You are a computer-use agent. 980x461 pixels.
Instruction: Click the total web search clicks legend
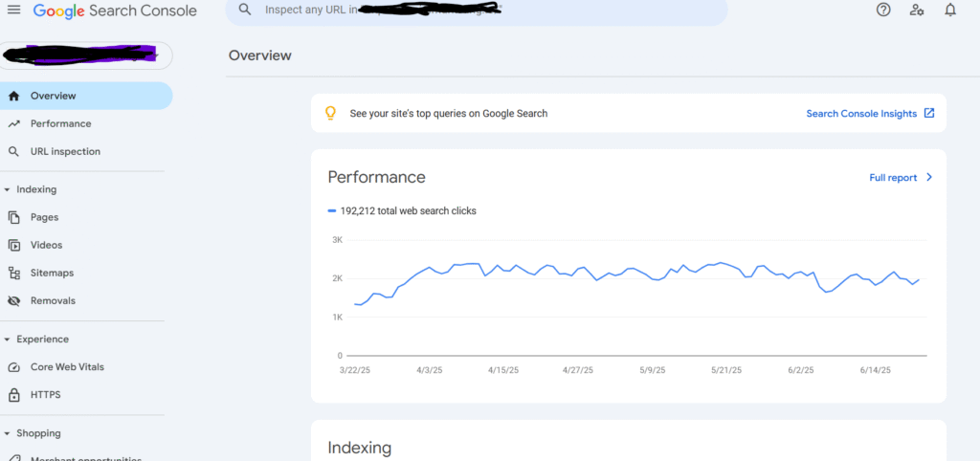click(402, 211)
